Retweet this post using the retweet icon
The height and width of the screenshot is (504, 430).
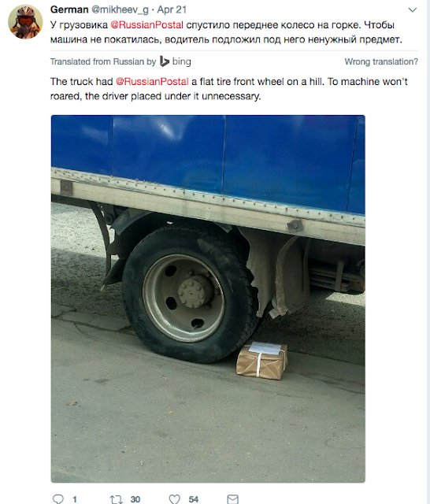(x=116, y=499)
